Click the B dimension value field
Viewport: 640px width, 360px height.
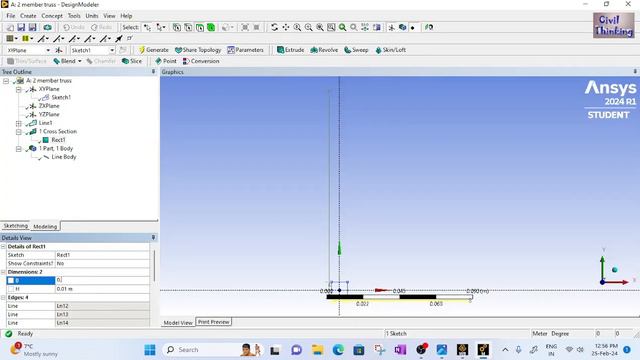point(102,280)
